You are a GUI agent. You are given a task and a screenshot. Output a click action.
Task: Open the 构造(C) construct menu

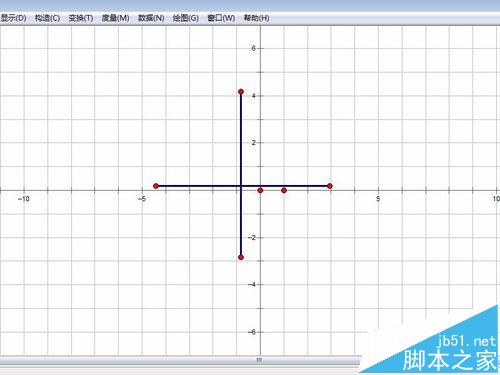click(x=47, y=18)
